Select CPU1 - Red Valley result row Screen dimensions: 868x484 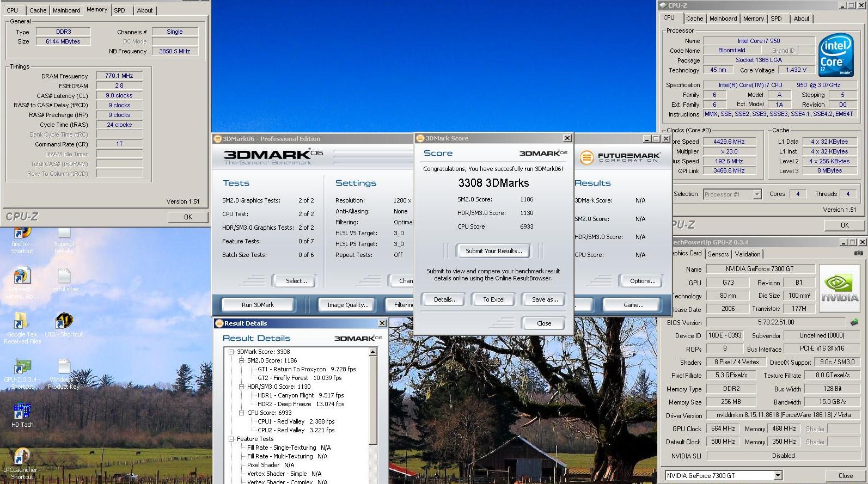296,421
